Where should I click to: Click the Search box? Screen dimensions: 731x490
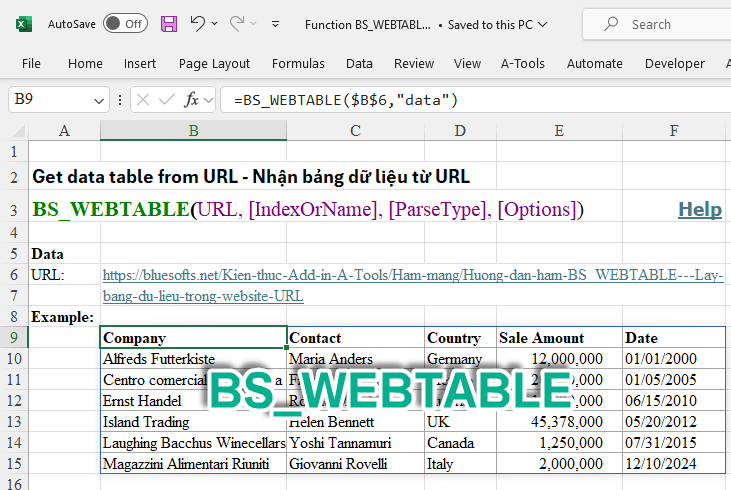click(657, 24)
